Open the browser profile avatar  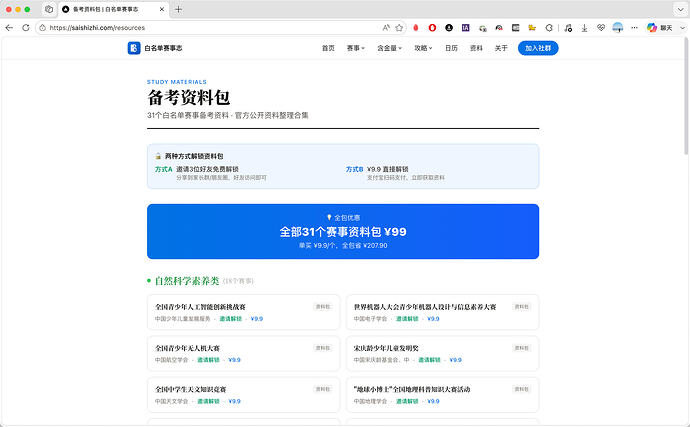pos(618,28)
